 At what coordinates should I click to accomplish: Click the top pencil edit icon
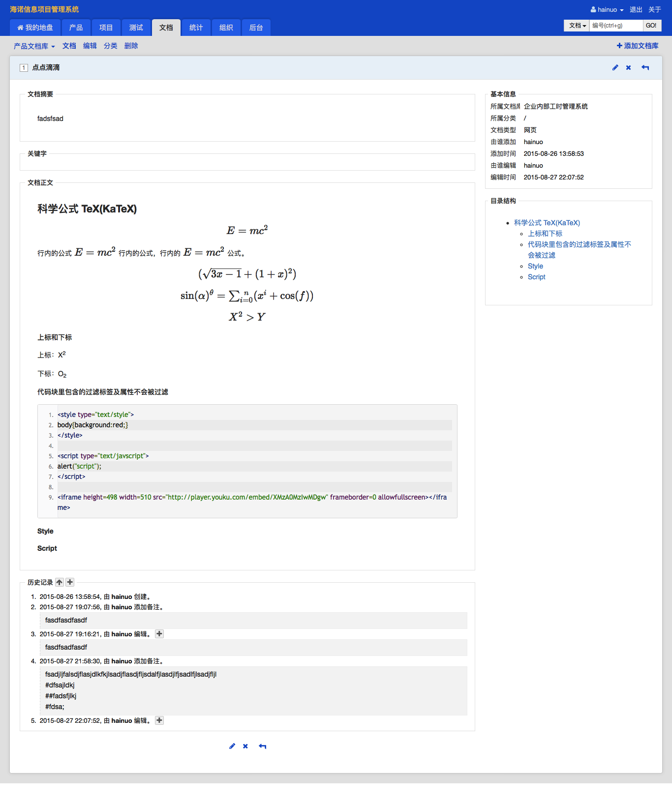[615, 68]
